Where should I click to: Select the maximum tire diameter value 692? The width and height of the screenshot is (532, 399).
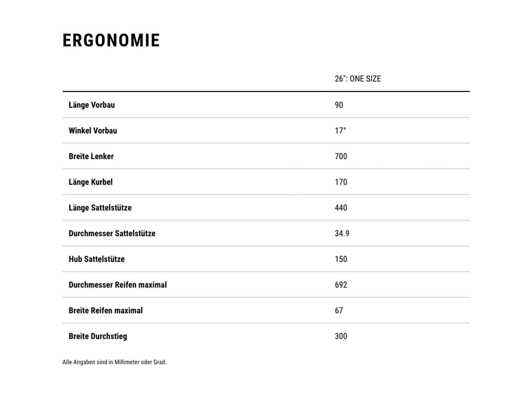click(x=341, y=285)
